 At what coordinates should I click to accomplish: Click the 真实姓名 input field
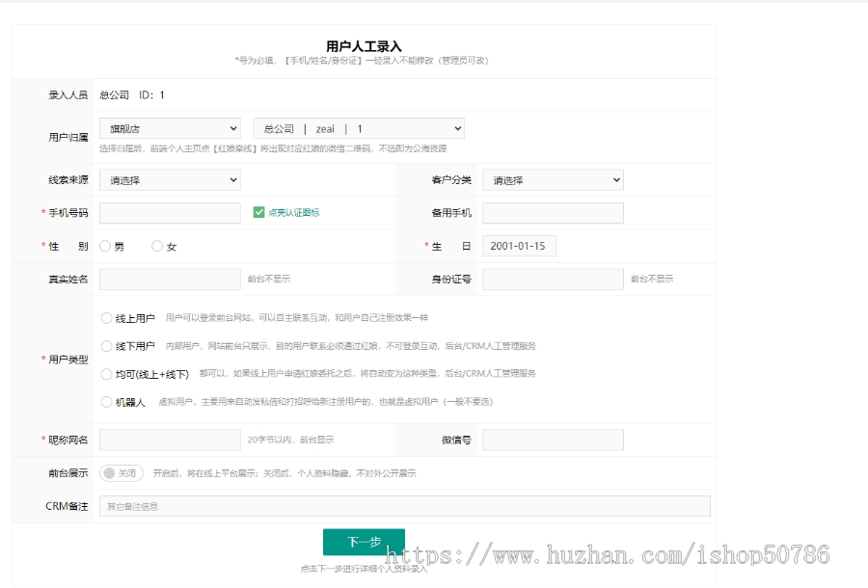tap(170, 280)
